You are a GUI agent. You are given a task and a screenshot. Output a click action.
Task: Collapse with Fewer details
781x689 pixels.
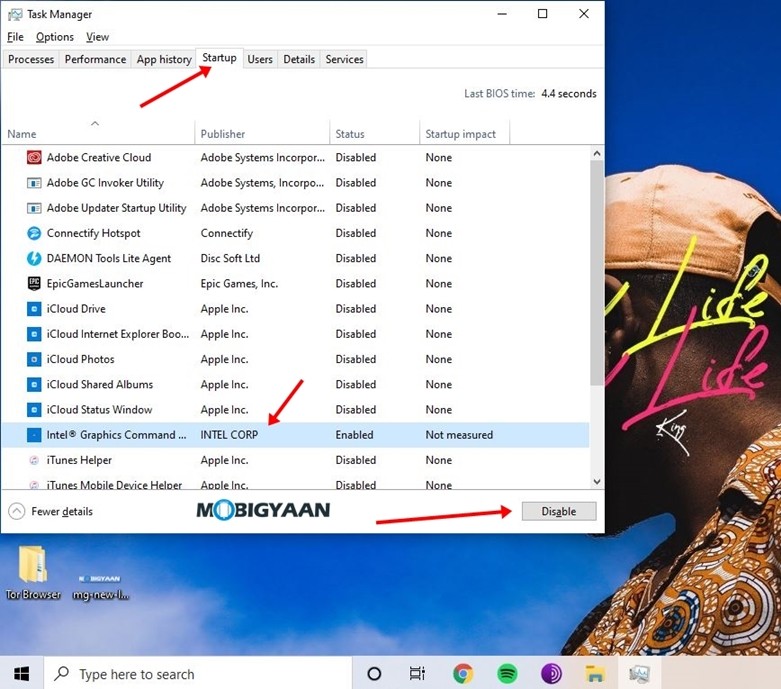tap(51, 511)
